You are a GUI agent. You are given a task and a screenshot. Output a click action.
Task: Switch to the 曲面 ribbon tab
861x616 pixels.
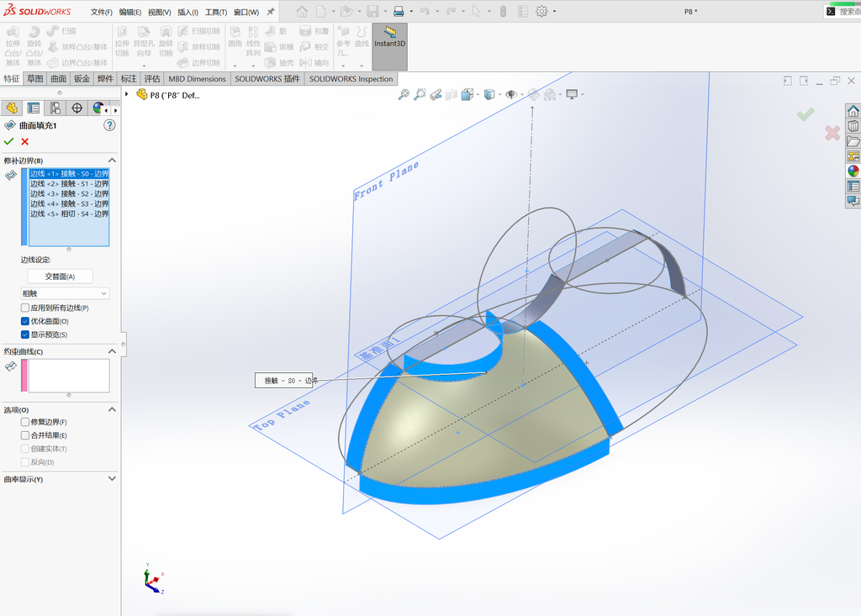[x=59, y=78]
